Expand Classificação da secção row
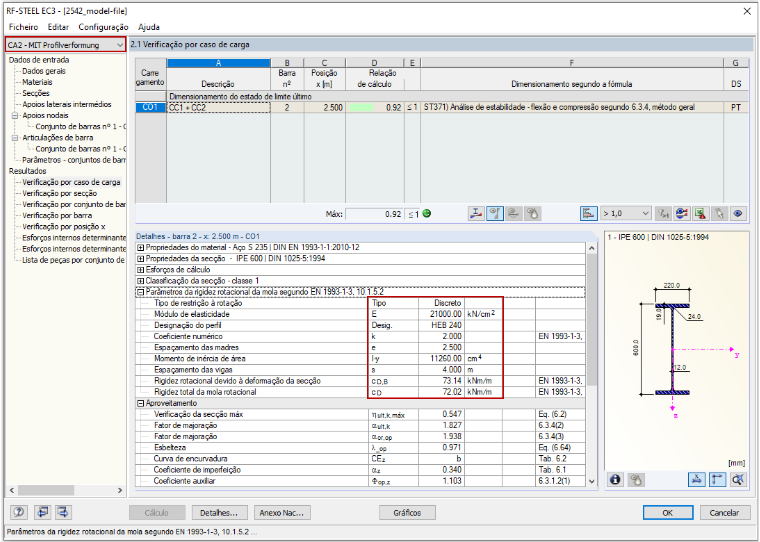The width and height of the screenshot is (760, 542). point(141,281)
